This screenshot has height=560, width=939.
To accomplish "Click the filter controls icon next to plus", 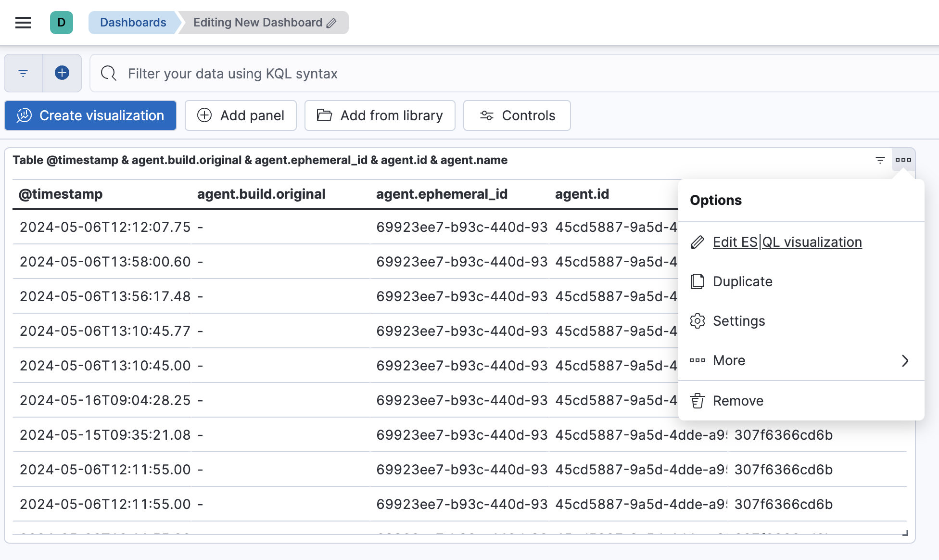I will pyautogui.click(x=23, y=73).
